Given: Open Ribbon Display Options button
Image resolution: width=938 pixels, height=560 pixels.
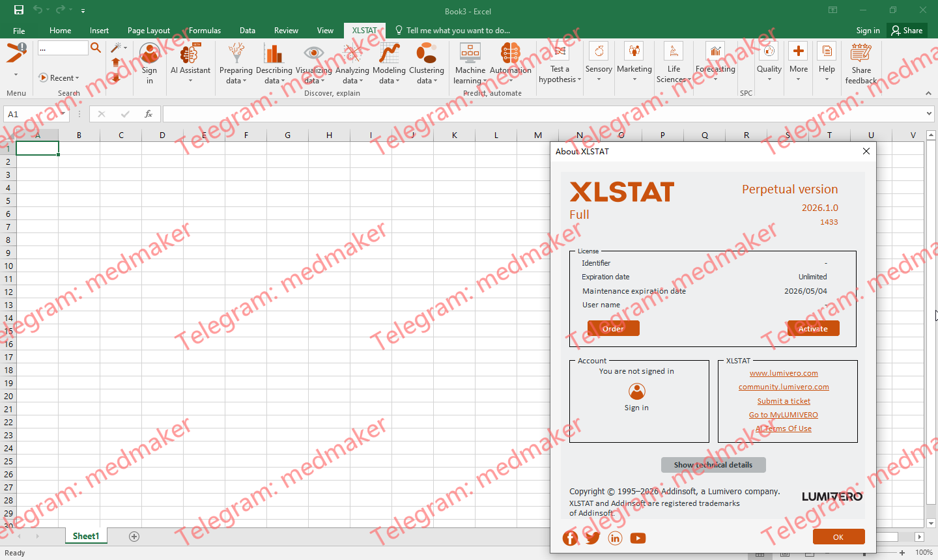Looking at the screenshot, I should (x=832, y=10).
